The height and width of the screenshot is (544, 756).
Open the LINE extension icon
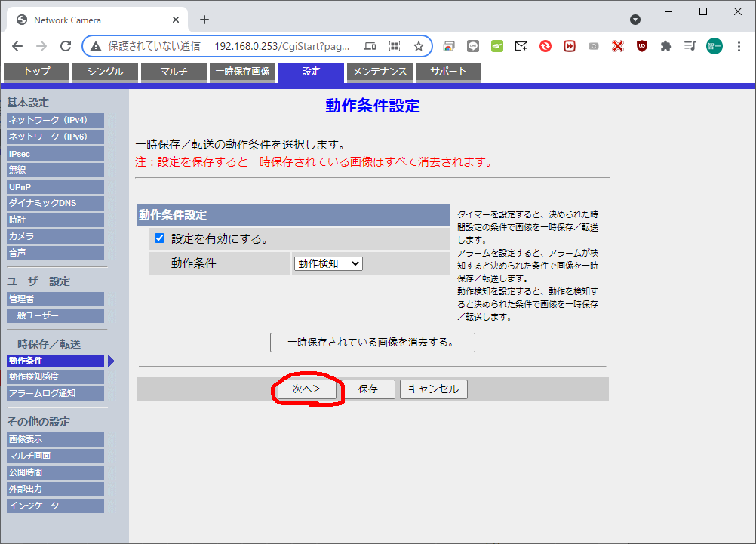473,46
